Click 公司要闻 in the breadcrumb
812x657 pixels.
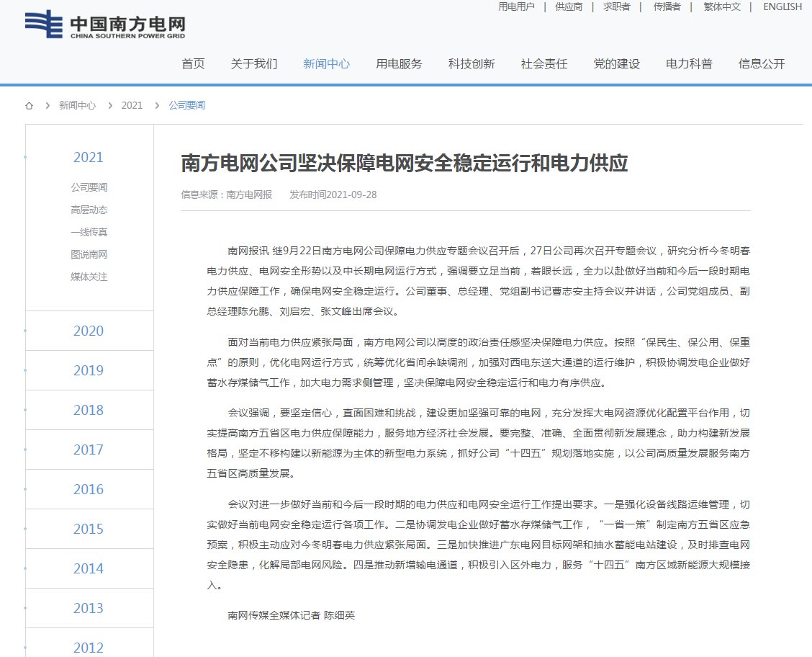pos(187,105)
